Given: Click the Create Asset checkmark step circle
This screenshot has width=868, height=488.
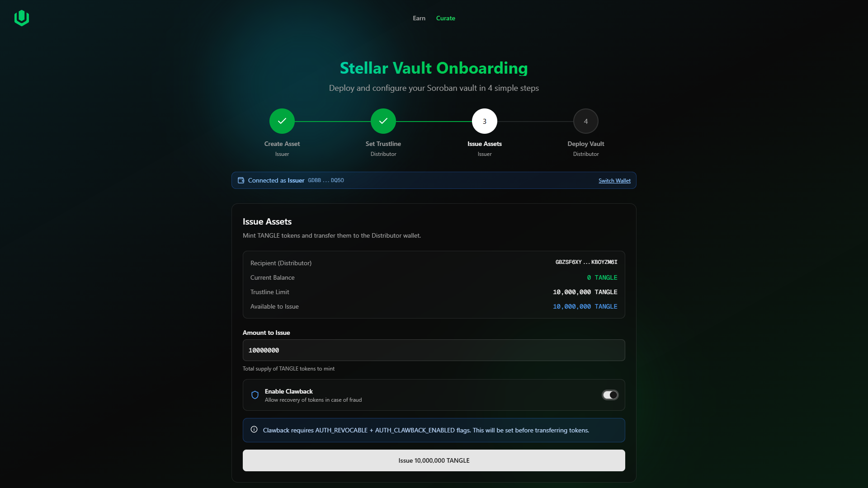Looking at the screenshot, I should pos(282,121).
